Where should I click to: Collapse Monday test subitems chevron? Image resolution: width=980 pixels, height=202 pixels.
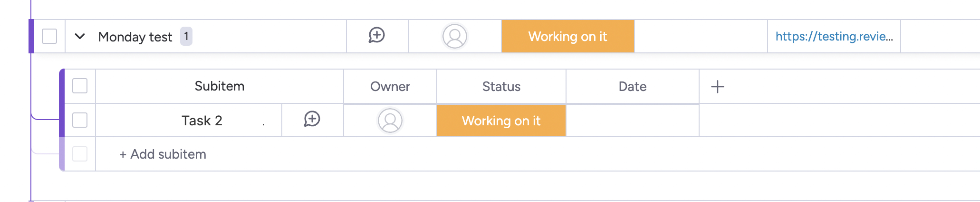click(80, 36)
